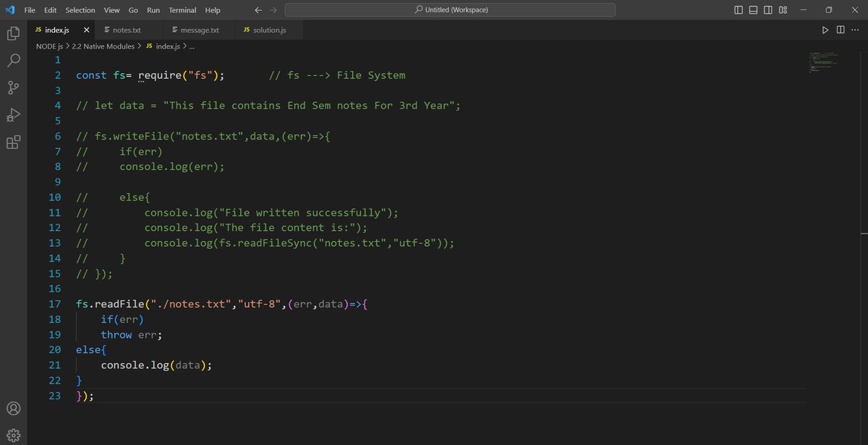Screen dimensions: 868x445
Task: Close the index.js tab
Action: [x=86, y=30]
